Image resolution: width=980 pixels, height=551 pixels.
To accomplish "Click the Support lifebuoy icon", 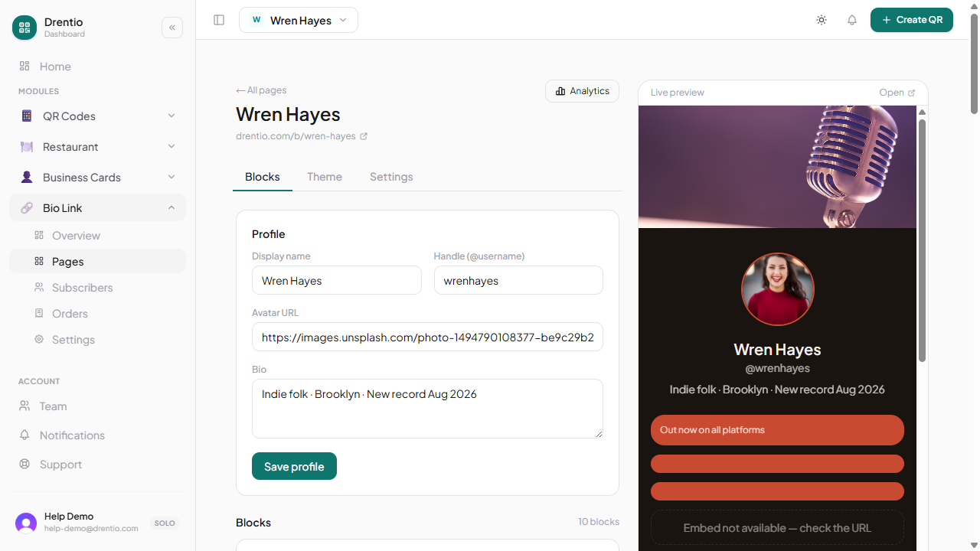I will tap(24, 465).
